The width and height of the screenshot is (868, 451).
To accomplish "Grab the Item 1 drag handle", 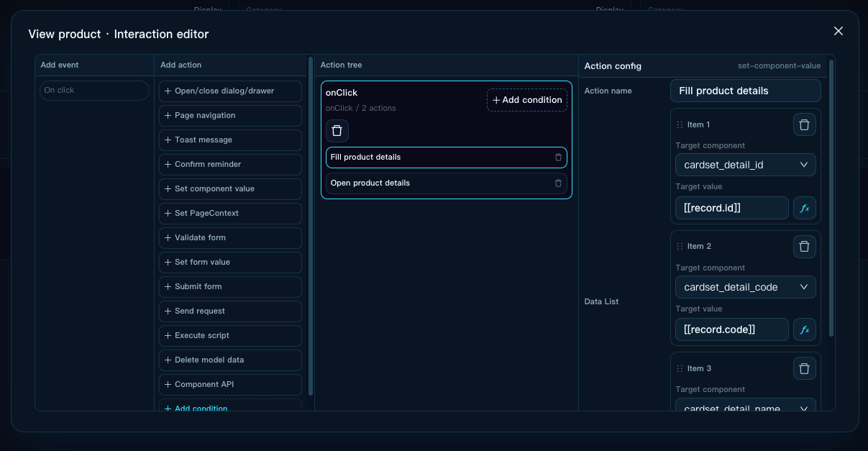I will [680, 124].
